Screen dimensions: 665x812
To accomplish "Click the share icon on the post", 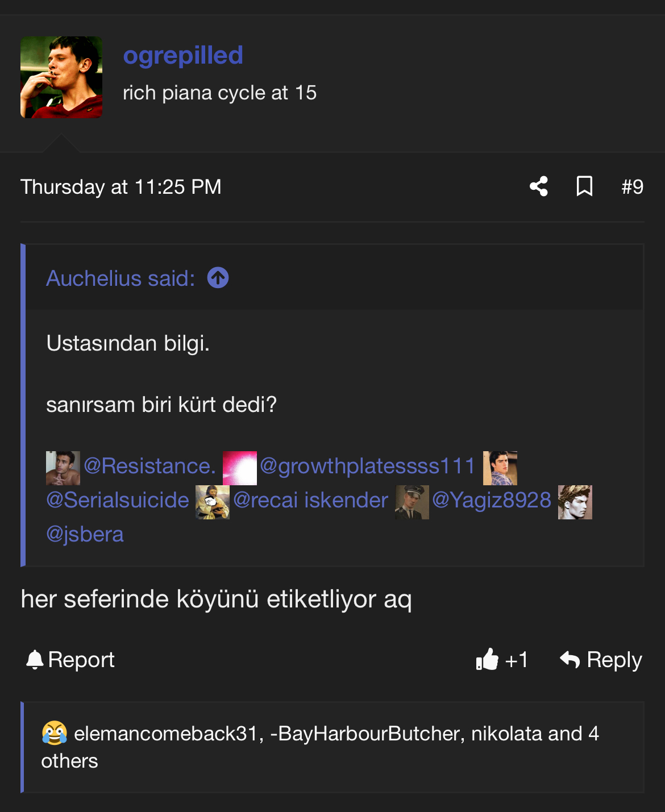I will (x=539, y=186).
